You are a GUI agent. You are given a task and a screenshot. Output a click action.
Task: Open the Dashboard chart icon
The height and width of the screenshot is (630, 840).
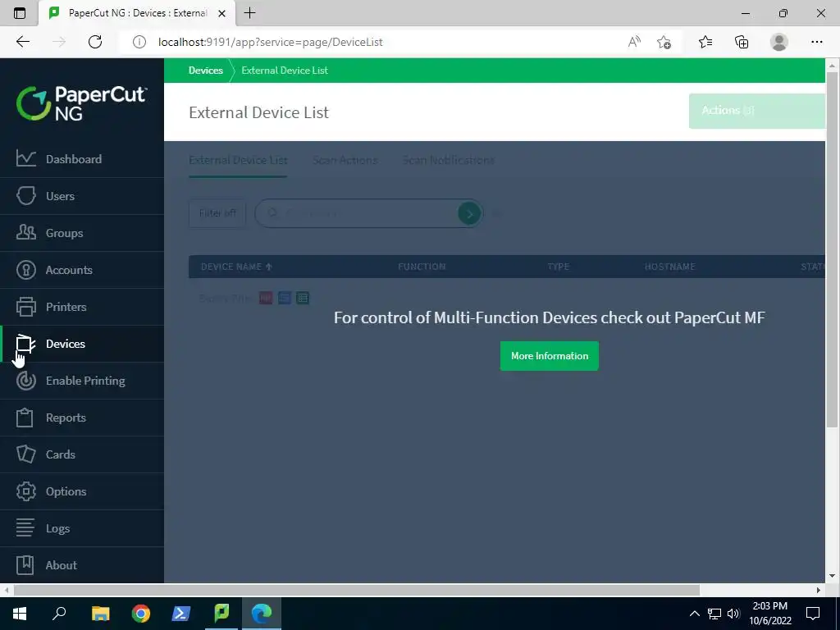(25, 158)
